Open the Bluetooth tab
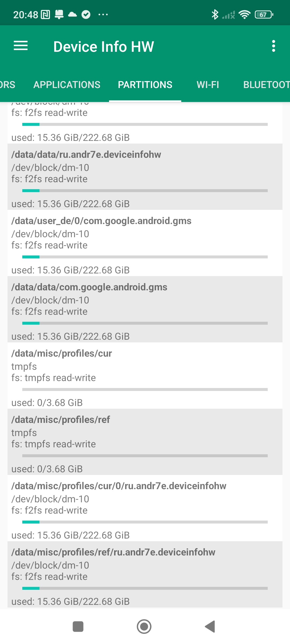The height and width of the screenshot is (644, 290). (266, 85)
